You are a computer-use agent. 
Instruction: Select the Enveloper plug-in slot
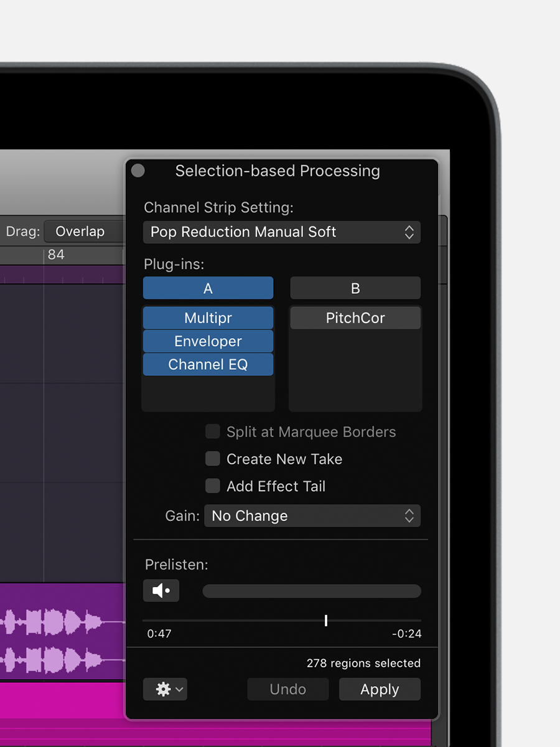tap(208, 341)
